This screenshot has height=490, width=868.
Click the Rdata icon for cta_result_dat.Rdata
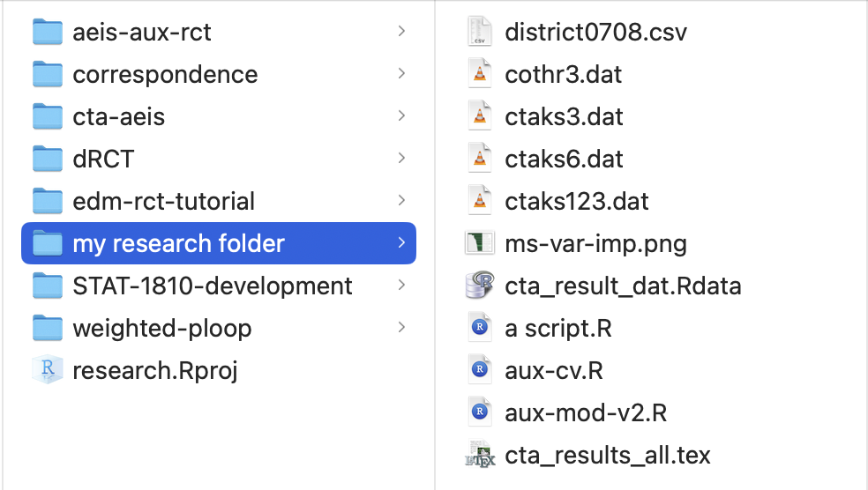479,286
